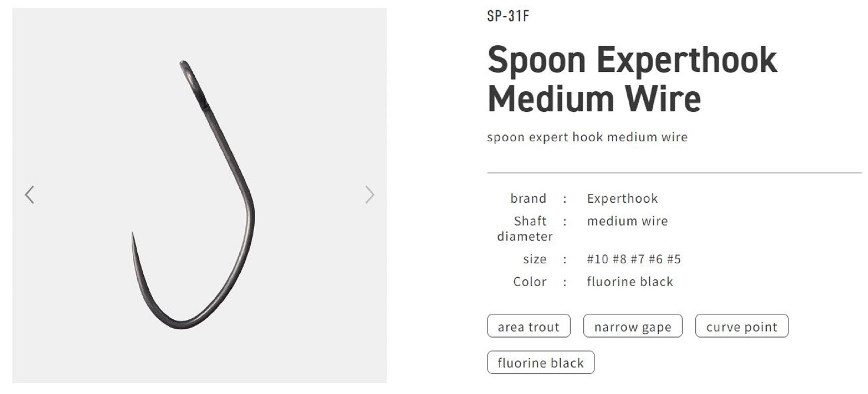The height and width of the screenshot is (394, 868).
Task: Open the 'fluorine black' tag filter
Action: (541, 362)
